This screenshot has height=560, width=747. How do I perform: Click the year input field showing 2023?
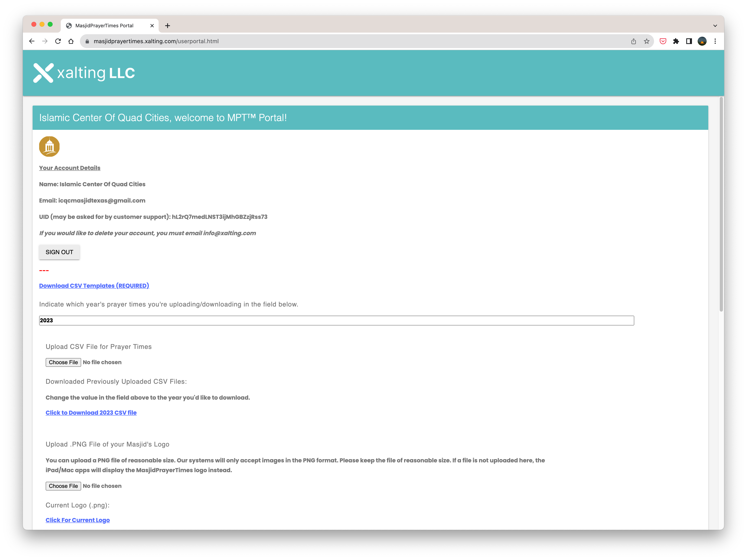point(336,320)
